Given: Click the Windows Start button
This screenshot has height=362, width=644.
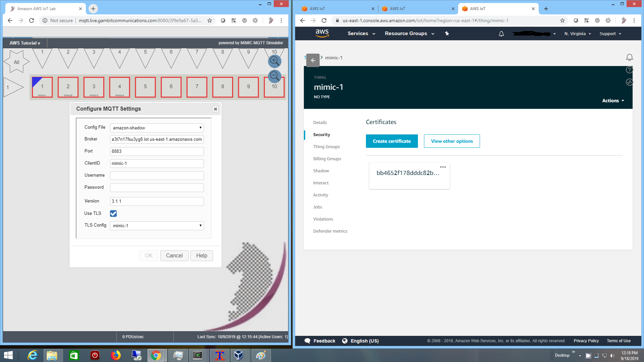Looking at the screenshot, I should 8,355.
